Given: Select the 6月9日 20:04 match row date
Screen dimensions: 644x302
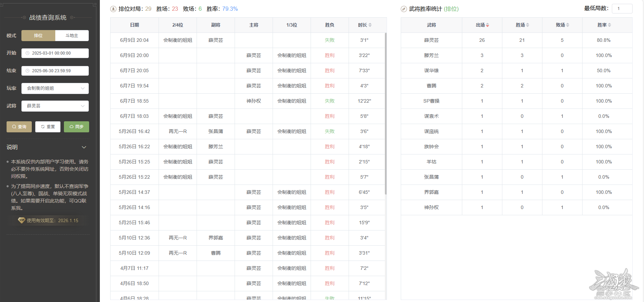Looking at the screenshot, I should click(134, 40).
